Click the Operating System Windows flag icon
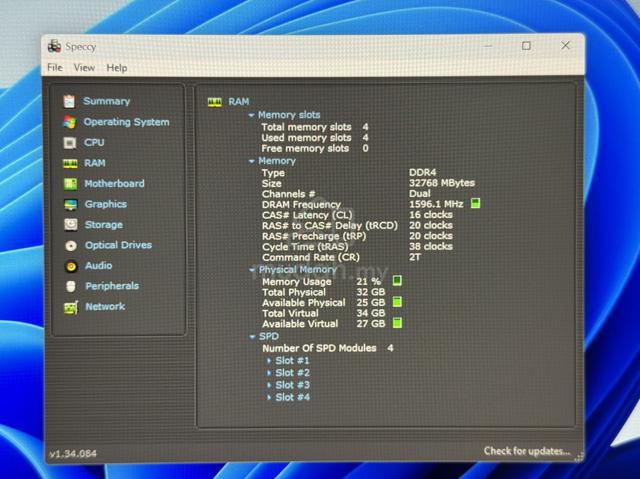Screen dimensions: 640x479 click(70, 122)
